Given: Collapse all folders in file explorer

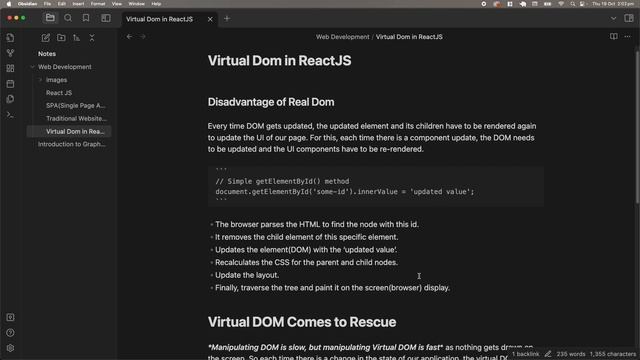Looking at the screenshot, I should tap(92, 38).
